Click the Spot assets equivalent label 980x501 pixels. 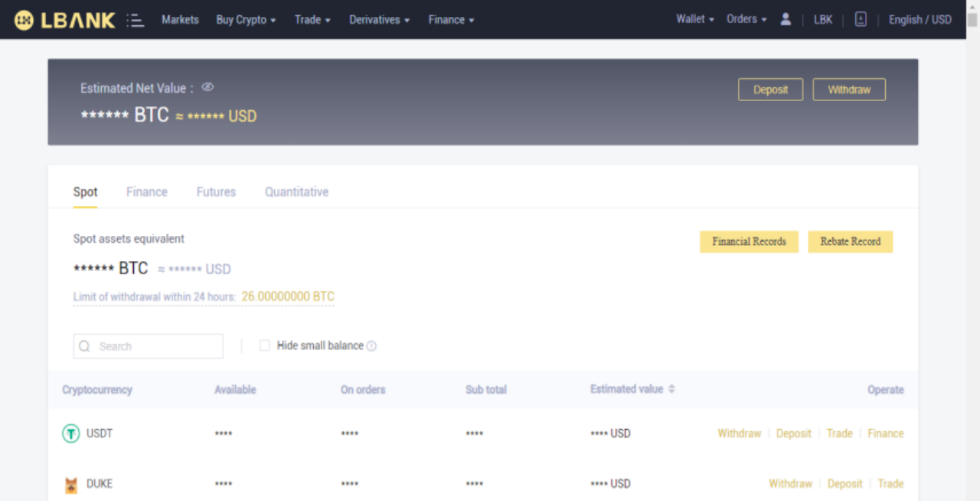[129, 239]
